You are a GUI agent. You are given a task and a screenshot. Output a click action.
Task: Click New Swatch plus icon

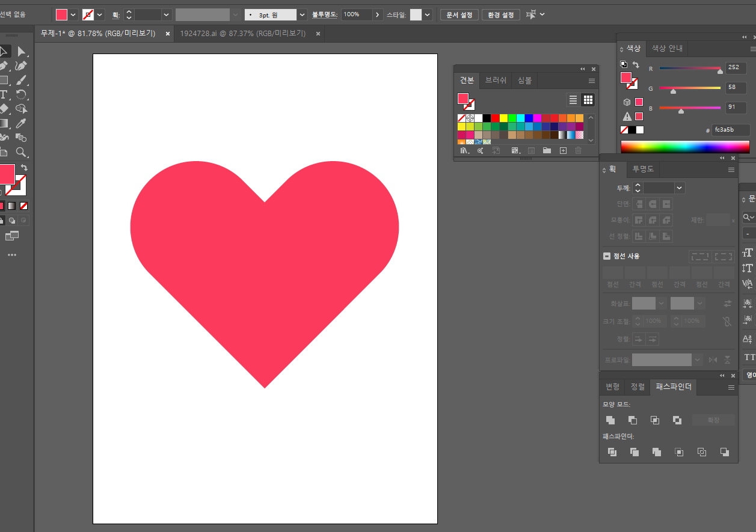point(563,151)
